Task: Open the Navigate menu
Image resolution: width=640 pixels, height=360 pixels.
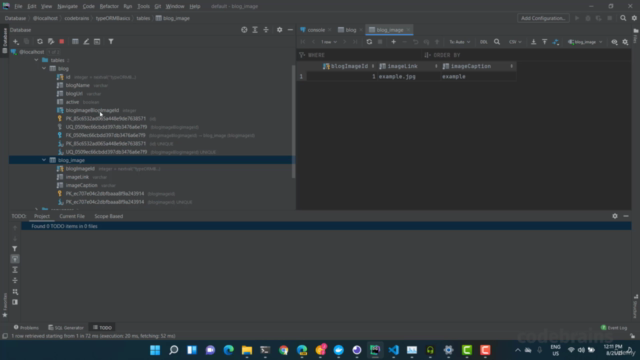Action: click(67, 6)
